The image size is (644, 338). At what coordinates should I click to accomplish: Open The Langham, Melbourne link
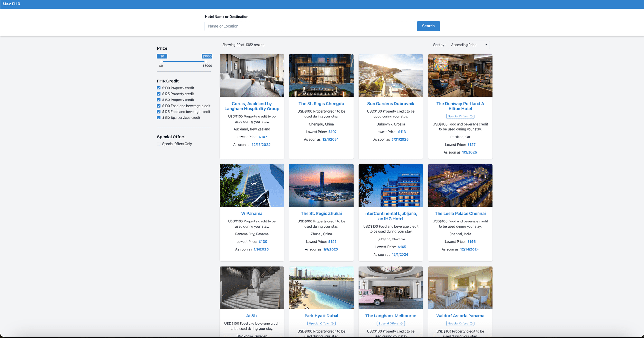click(x=391, y=316)
